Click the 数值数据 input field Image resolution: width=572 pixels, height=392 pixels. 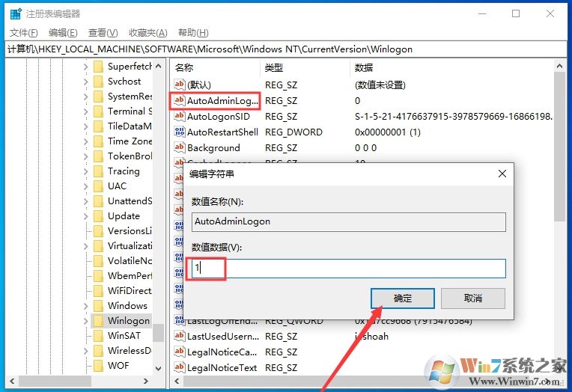pos(349,269)
